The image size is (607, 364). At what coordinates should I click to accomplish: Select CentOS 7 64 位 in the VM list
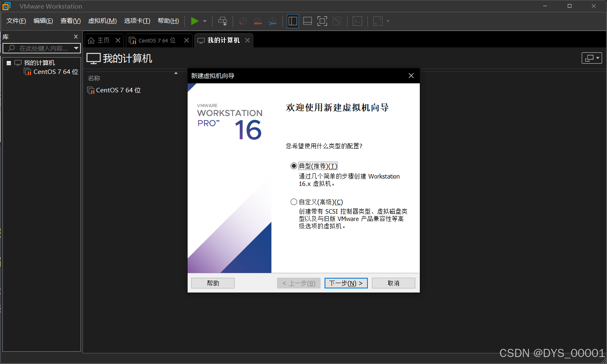(118, 90)
